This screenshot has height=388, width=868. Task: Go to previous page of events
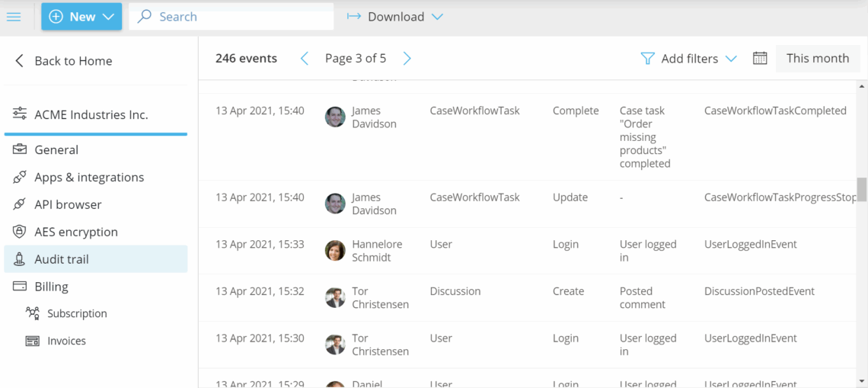point(305,59)
